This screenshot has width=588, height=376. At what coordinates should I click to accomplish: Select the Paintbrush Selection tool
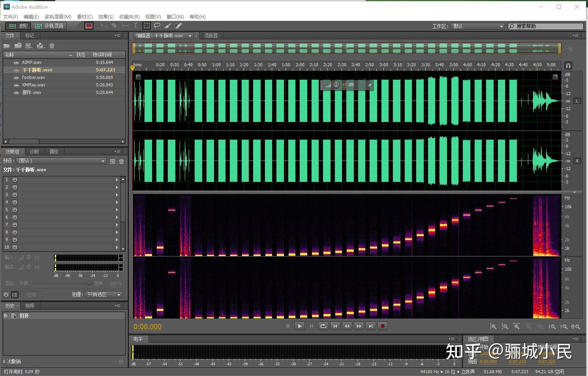pos(167,26)
